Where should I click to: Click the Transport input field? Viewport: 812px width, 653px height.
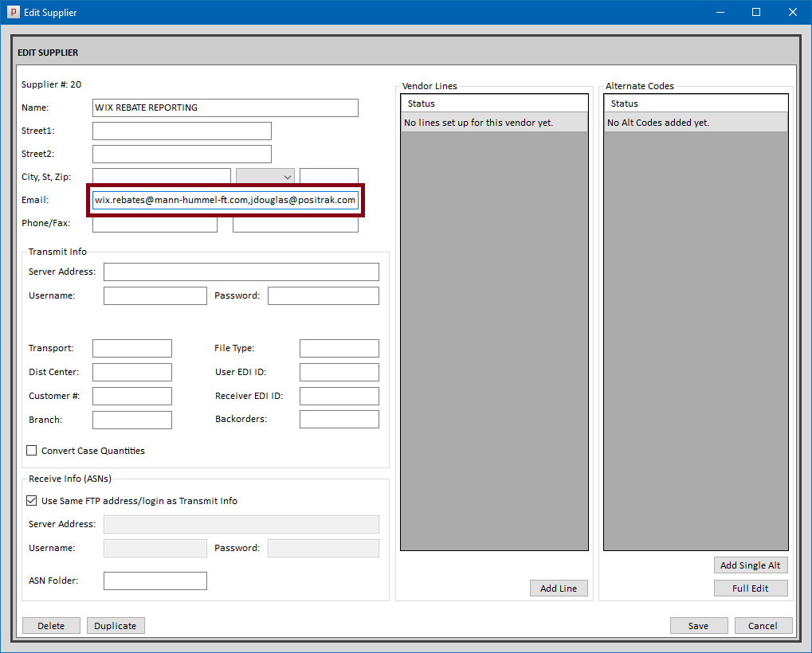(x=132, y=348)
